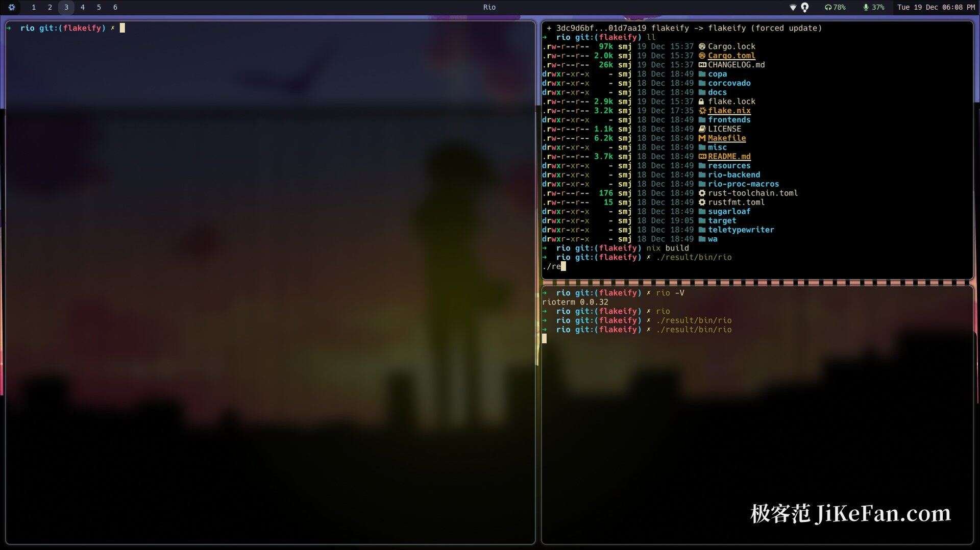Click the rustfmt.toml gear icon
The width and height of the screenshot is (980, 550).
point(702,203)
